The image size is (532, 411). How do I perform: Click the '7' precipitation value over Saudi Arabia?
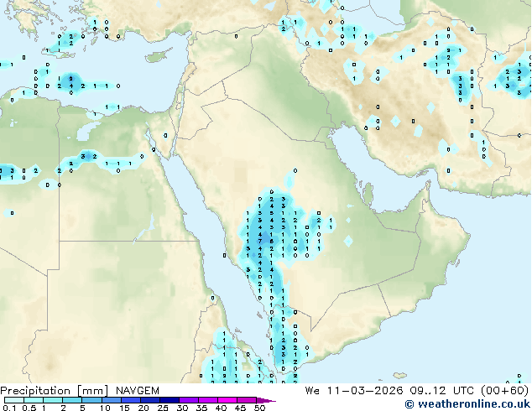(x=260, y=242)
